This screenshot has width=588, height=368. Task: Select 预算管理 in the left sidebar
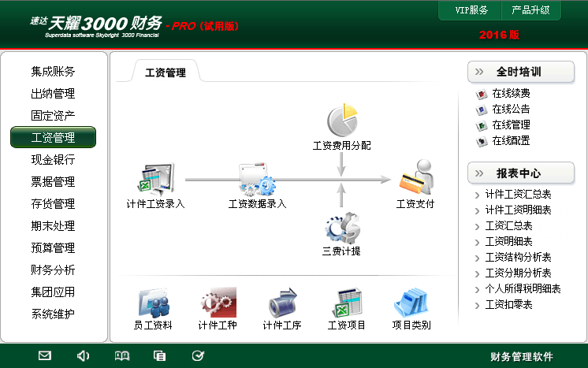[53, 248]
